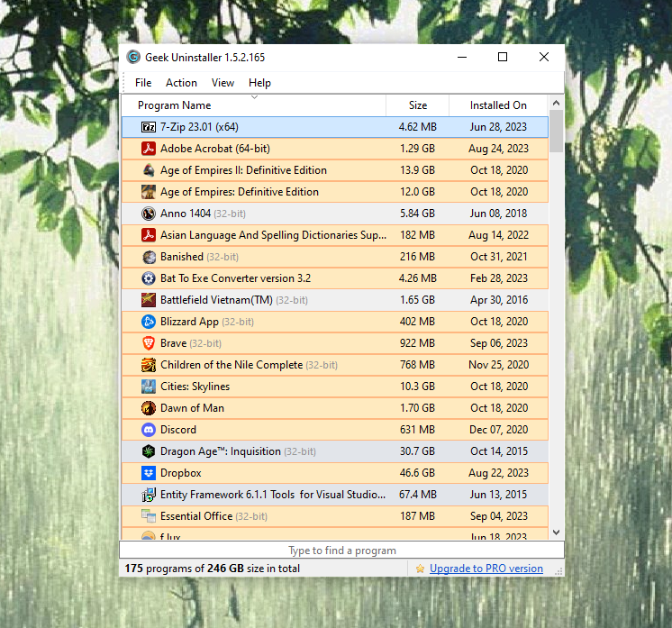Click Dropbox size 46.6 GB
This screenshot has height=628, width=672.
pyautogui.click(x=417, y=473)
